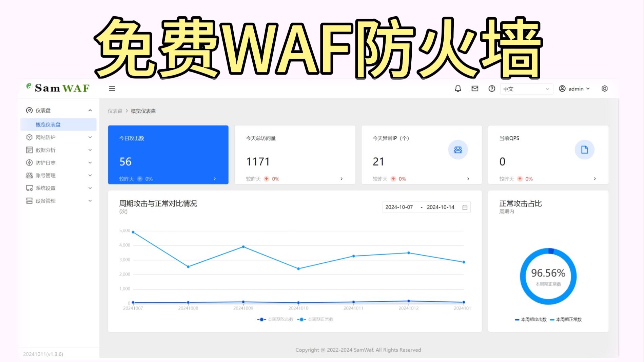
Task: Toggle the hamburger sidebar menu icon
Action: 112,88
